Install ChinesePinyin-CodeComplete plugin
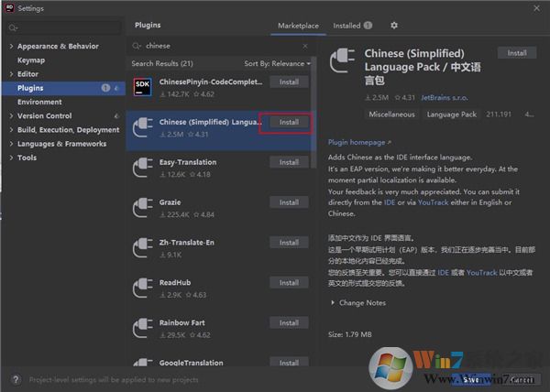550x392 pixels. click(x=289, y=82)
